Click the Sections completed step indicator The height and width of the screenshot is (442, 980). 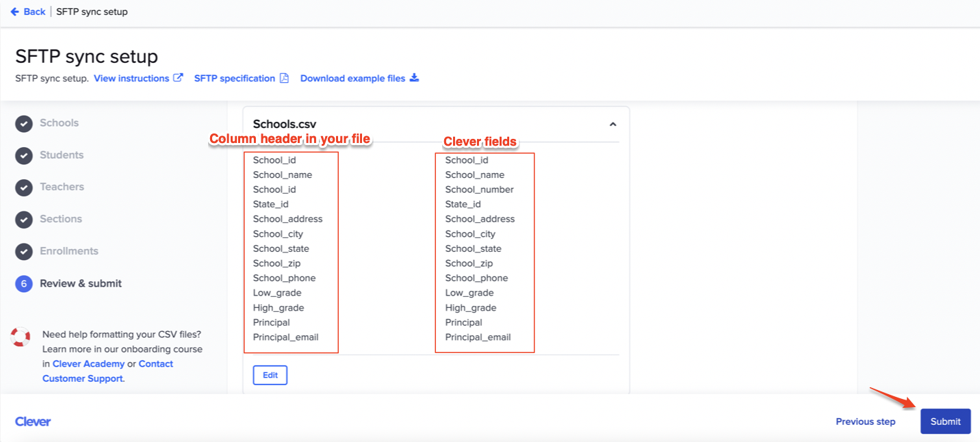[x=23, y=219]
